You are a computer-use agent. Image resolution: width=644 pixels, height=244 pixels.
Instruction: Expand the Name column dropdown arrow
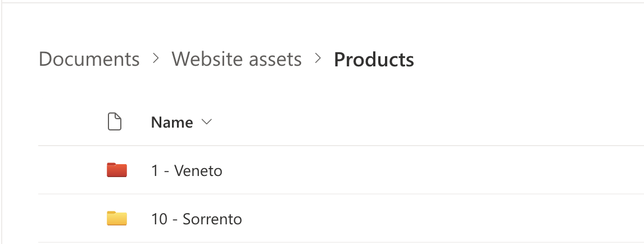(x=206, y=122)
